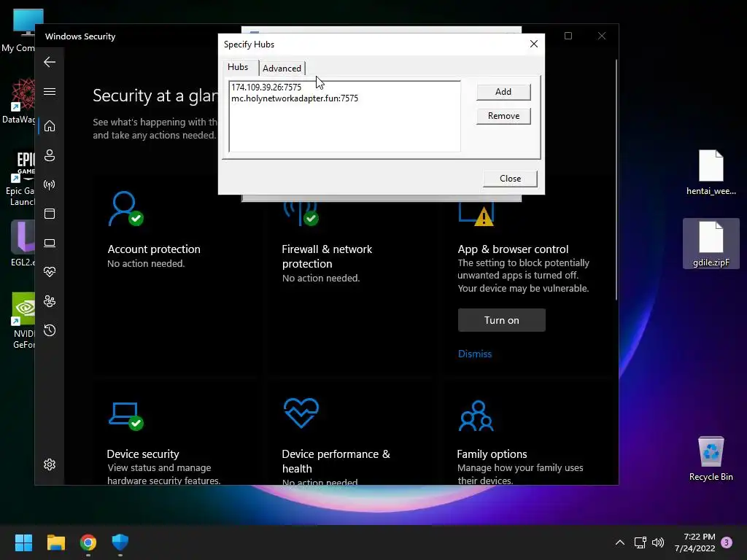Select Home icon in Windows Security sidebar
The width and height of the screenshot is (747, 560).
[50, 126]
